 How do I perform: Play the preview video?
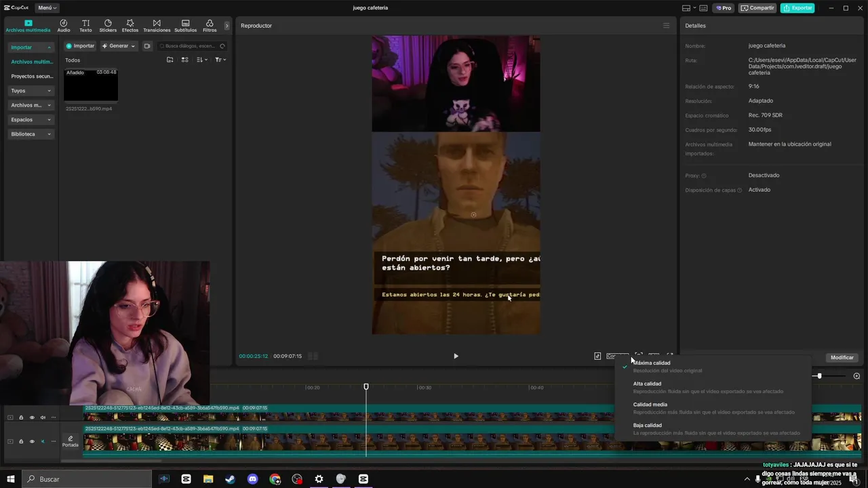pyautogui.click(x=456, y=356)
